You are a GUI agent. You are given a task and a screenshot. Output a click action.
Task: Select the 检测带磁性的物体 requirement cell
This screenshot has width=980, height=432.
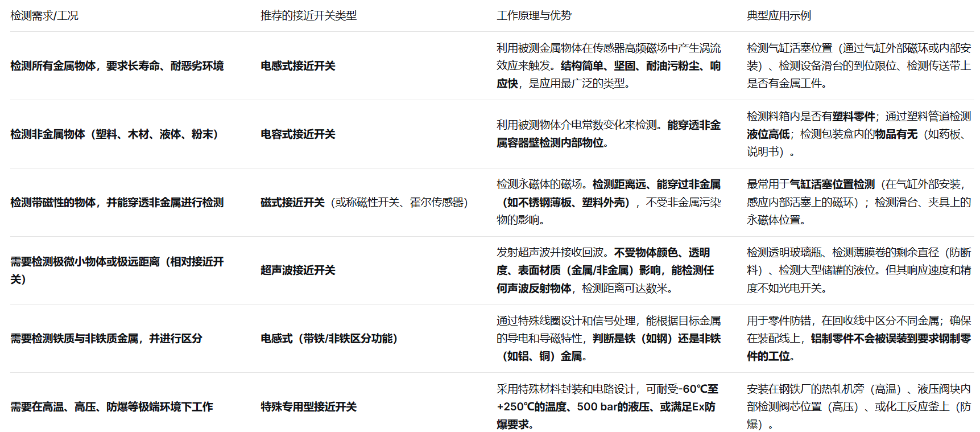(x=117, y=203)
